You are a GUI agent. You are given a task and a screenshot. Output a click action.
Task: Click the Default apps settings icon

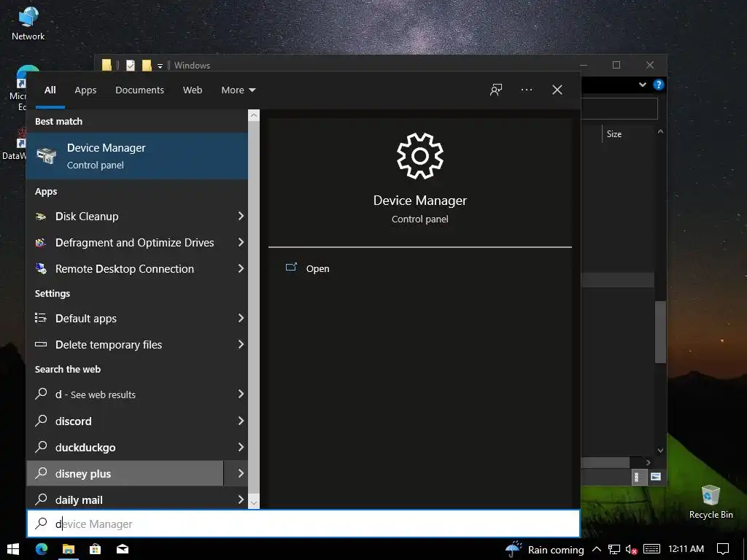coord(41,318)
